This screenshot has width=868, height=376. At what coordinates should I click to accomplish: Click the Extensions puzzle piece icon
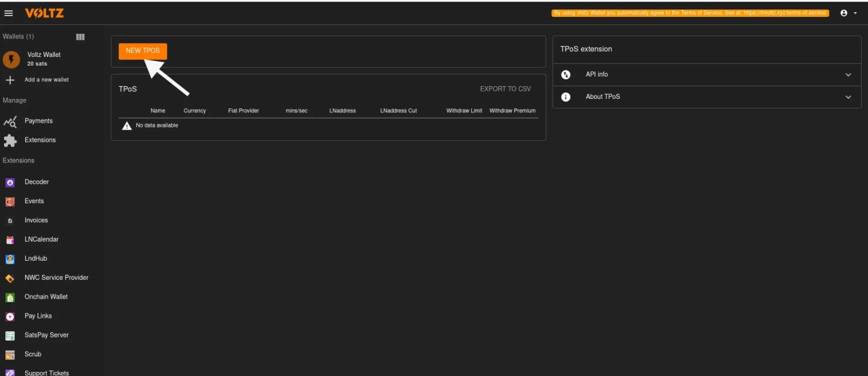[x=10, y=140]
